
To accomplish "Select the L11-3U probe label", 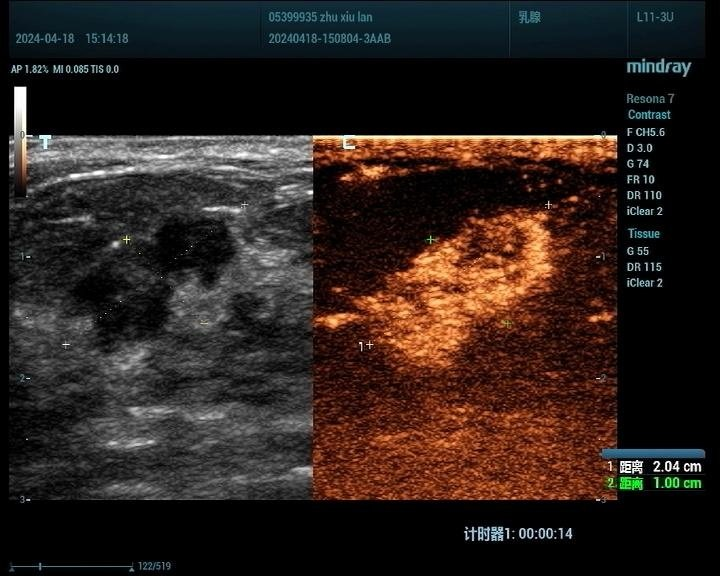I will 655,17.
